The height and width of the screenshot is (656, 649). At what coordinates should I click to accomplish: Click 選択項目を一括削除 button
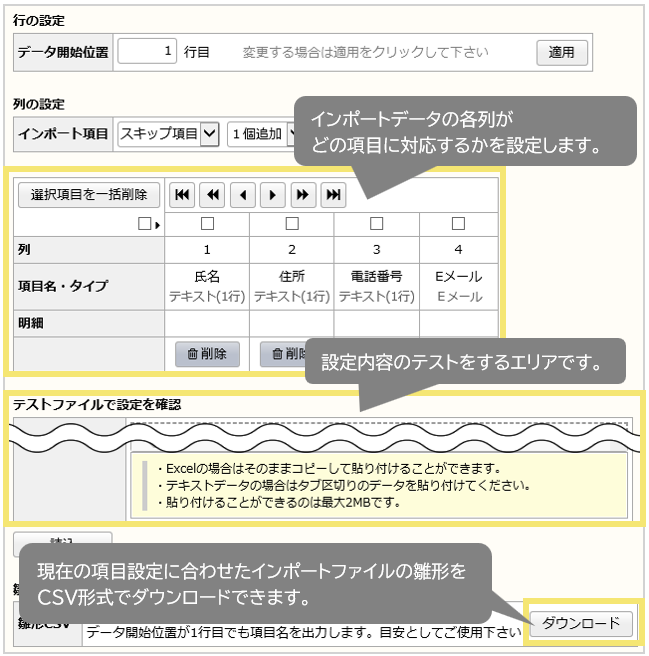(x=88, y=194)
